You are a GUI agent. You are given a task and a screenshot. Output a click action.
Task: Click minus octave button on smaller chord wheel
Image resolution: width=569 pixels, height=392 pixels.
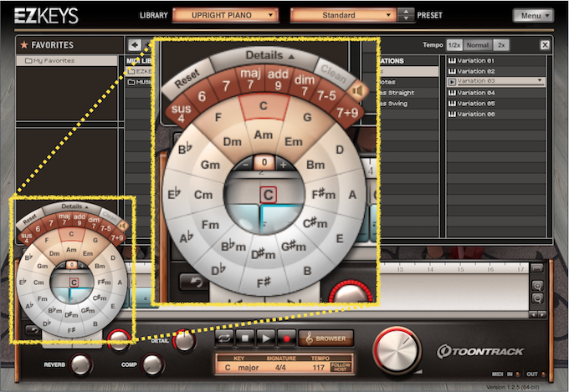coord(61,265)
